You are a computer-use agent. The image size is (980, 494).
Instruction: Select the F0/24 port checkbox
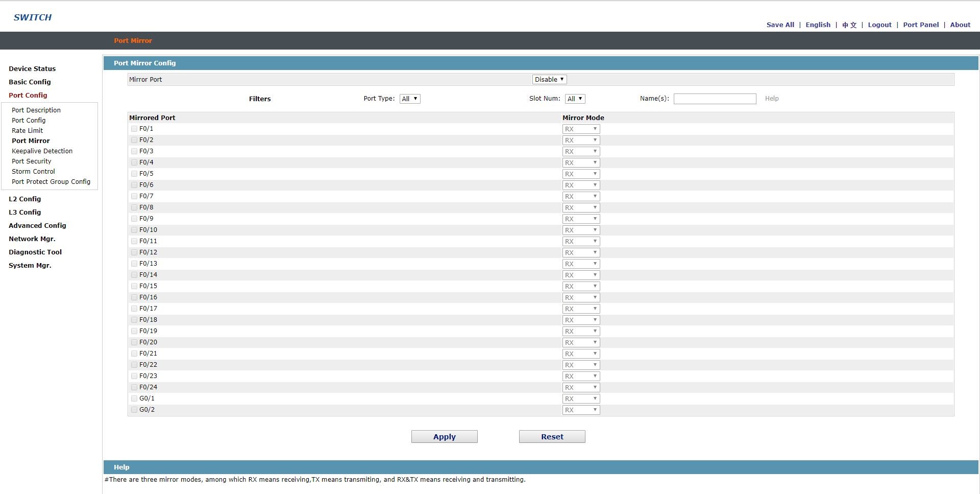point(134,387)
